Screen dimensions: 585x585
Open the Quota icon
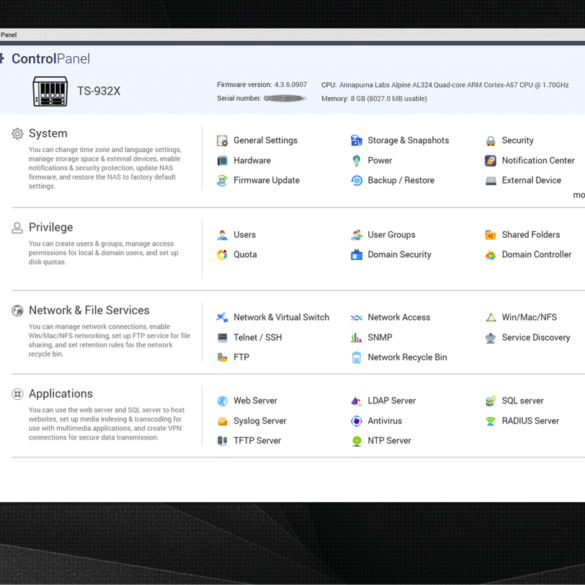(222, 255)
